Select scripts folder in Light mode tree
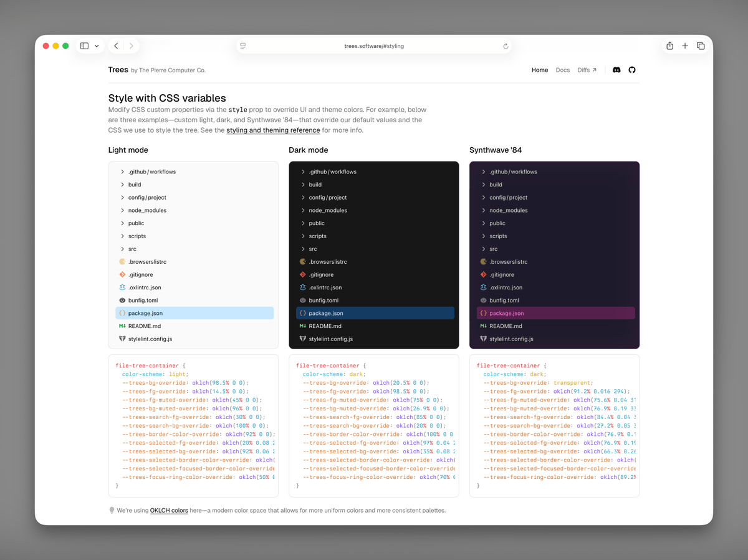This screenshot has width=748, height=560. pos(194,236)
